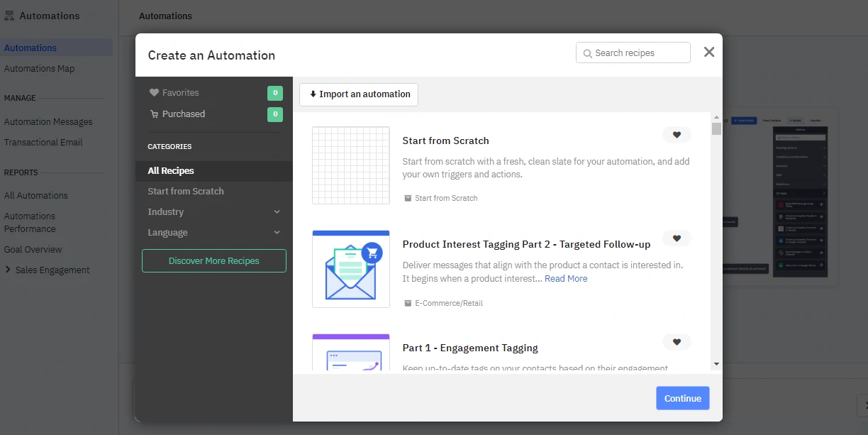The image size is (868, 435).
Task: Click the recipe list scrollbar up arrow
Action: point(716,118)
